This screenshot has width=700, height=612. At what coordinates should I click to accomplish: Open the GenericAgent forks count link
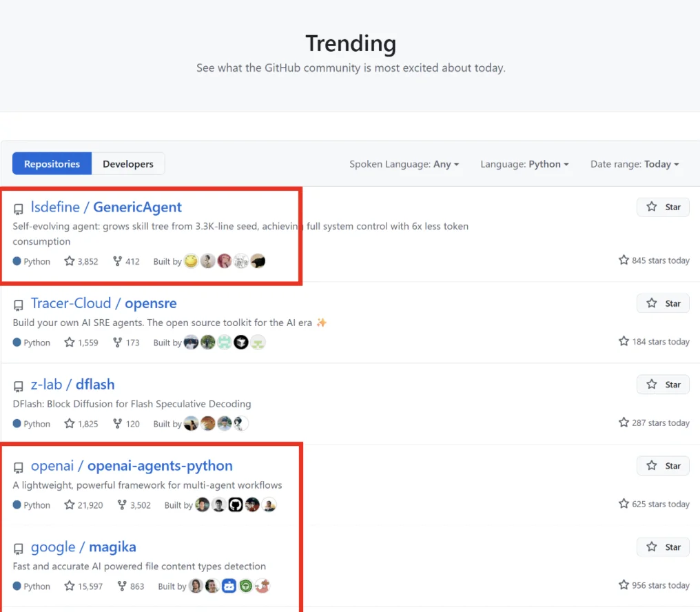(127, 261)
